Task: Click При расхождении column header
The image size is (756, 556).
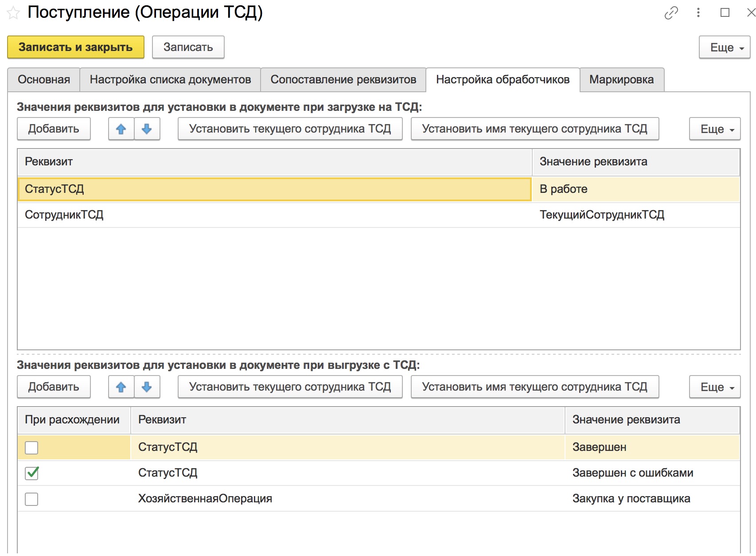Action: pos(74,420)
